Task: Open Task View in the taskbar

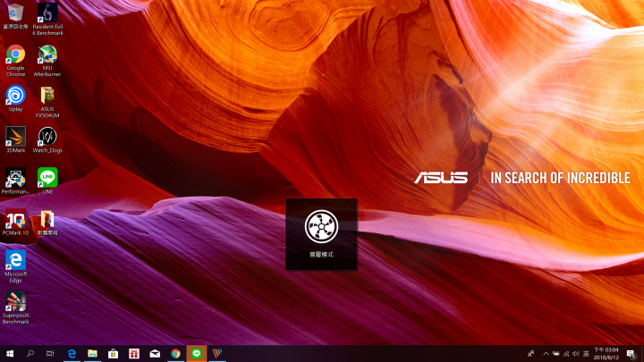Action: tap(50, 353)
